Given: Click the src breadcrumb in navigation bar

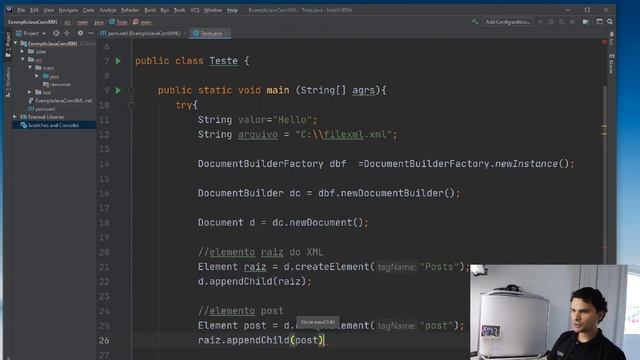Looking at the screenshot, I should [x=67, y=22].
